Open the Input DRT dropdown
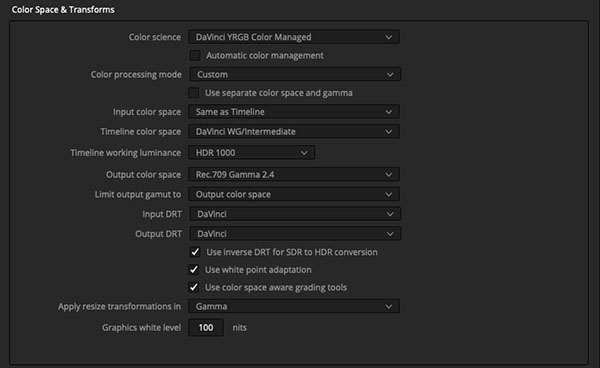The image size is (600, 368). pos(295,214)
